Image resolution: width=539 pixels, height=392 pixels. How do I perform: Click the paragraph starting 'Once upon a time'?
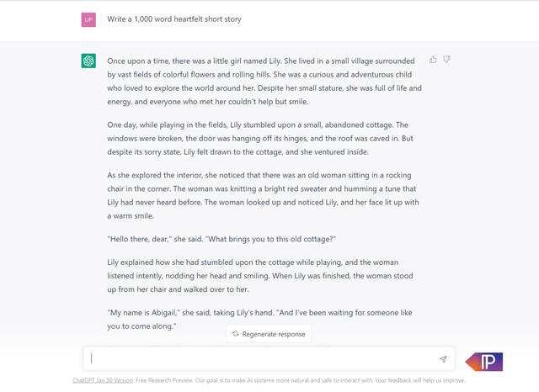coord(264,81)
